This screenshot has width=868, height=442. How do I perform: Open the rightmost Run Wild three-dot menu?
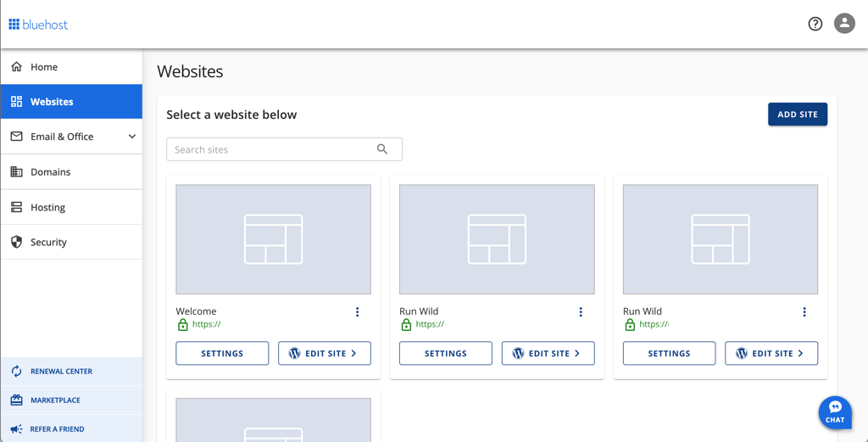pyautogui.click(x=804, y=312)
